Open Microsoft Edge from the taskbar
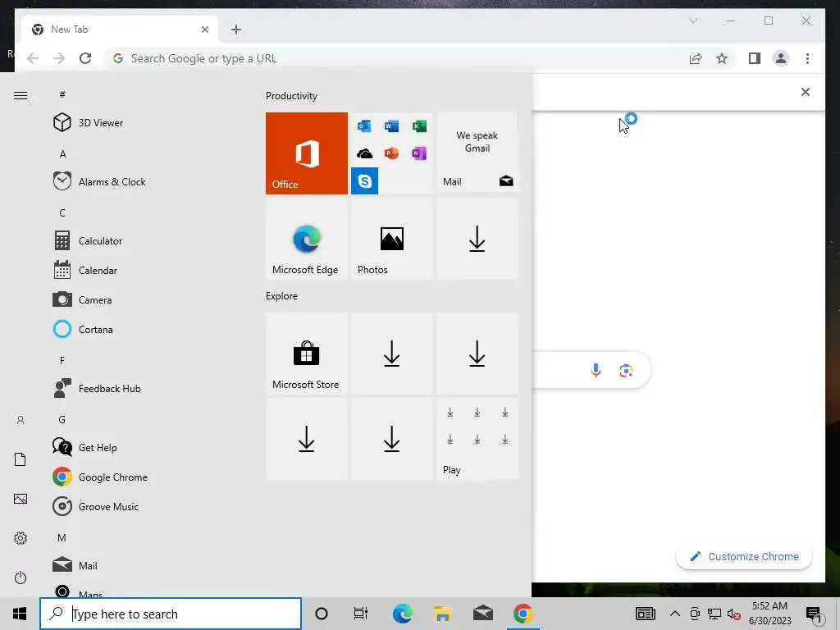840x630 pixels. tap(402, 614)
